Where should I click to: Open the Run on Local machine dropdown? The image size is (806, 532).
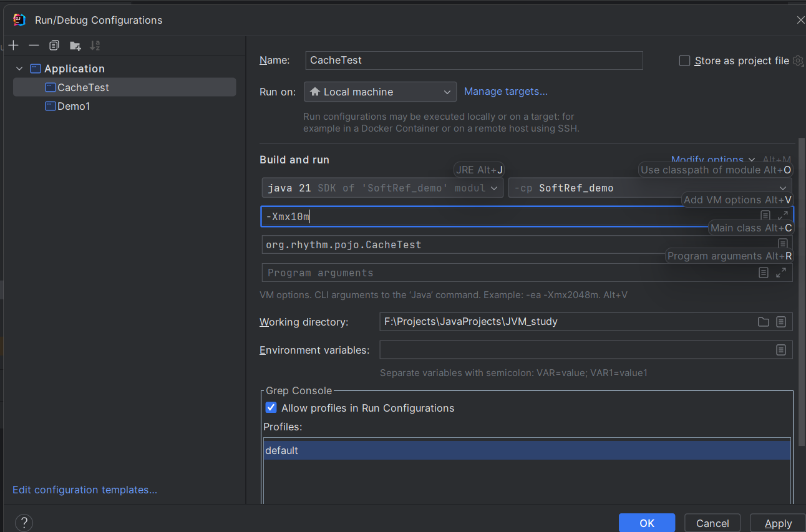[380, 92]
